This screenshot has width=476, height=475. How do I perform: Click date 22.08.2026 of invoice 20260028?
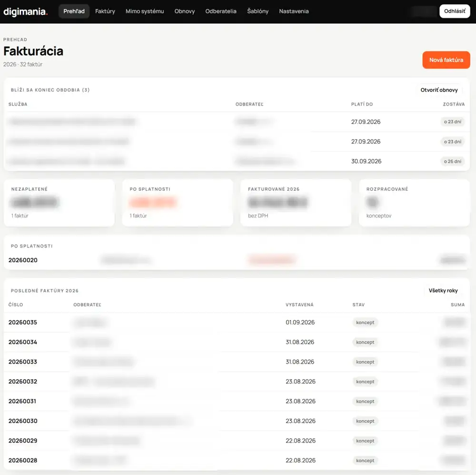pyautogui.click(x=300, y=460)
